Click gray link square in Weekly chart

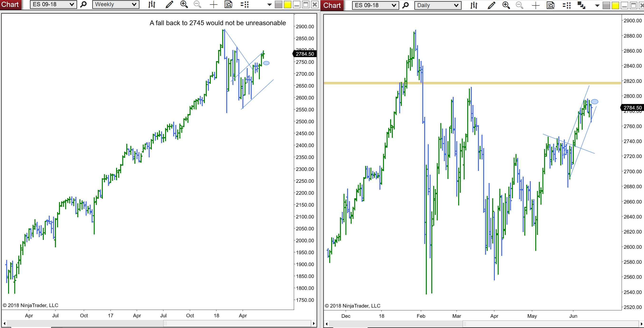pos(278,5)
